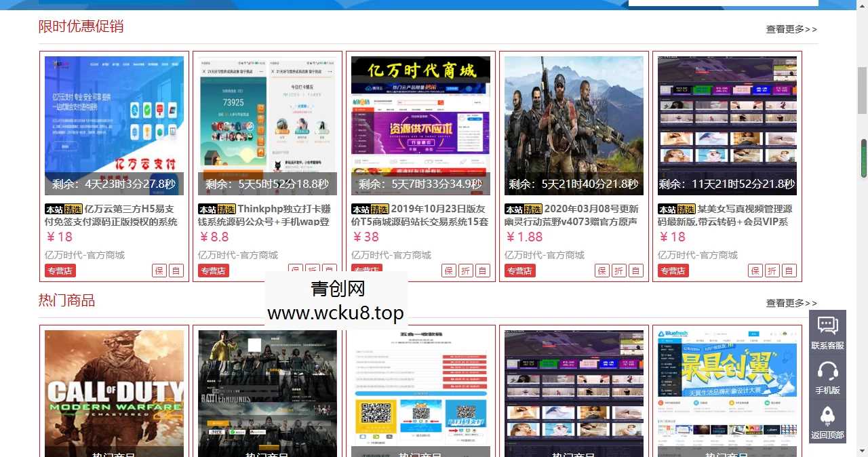Click the 折 icon on the Thinkphp card
The height and width of the screenshot is (457, 868).
point(313,271)
